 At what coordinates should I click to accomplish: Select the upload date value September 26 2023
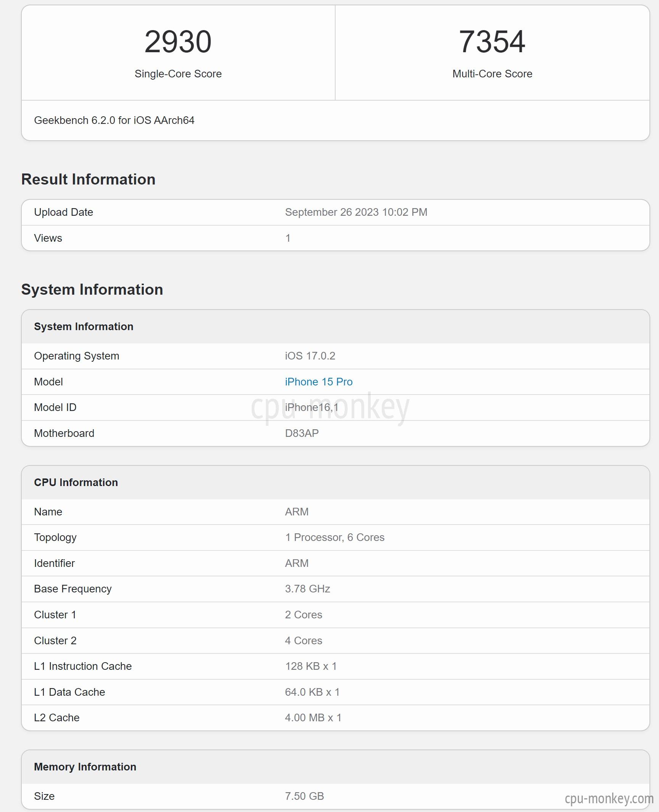pos(356,212)
